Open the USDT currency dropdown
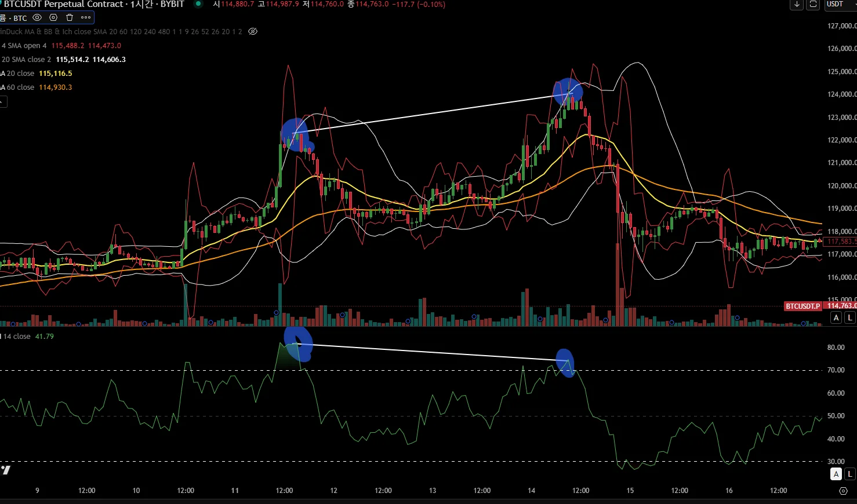 pyautogui.click(x=840, y=5)
